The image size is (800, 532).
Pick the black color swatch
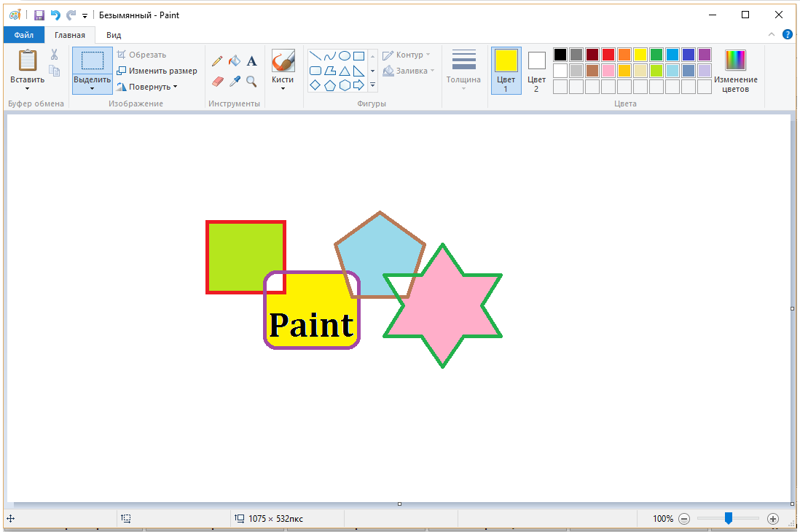560,55
